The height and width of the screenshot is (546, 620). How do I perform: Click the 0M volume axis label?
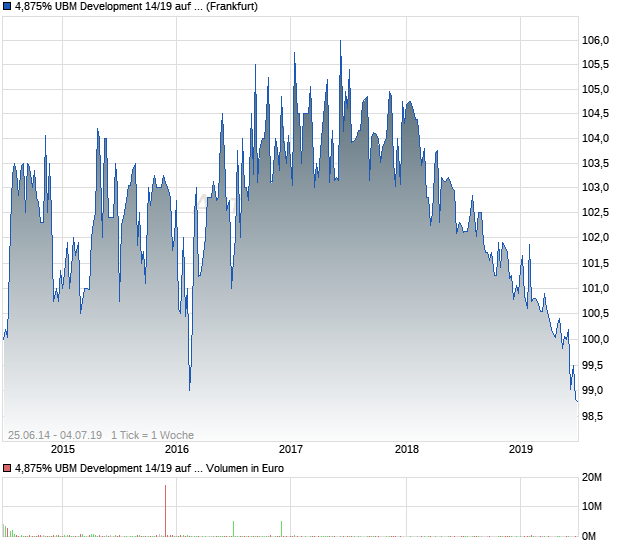589,536
